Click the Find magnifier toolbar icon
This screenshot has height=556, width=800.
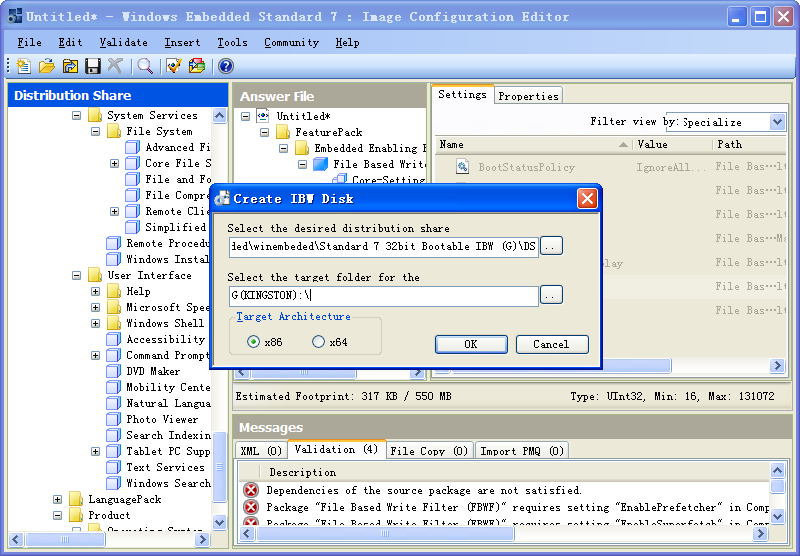point(145,66)
